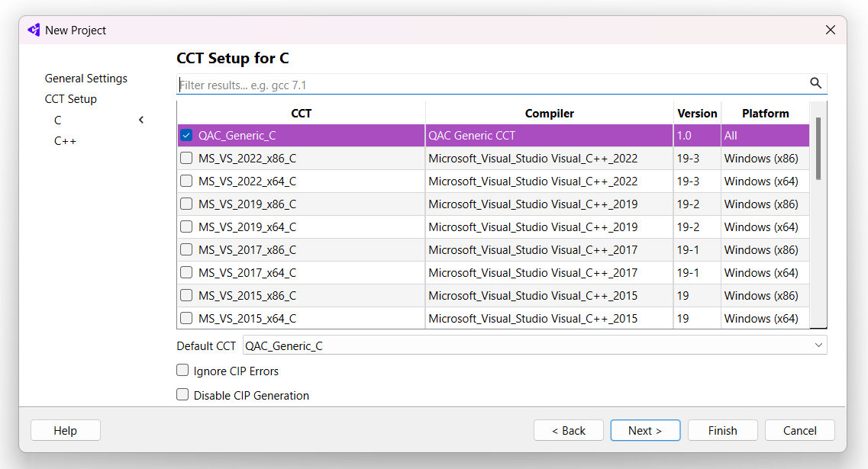The width and height of the screenshot is (868, 469).
Task: Sort by the CCT column header
Action: click(x=301, y=114)
